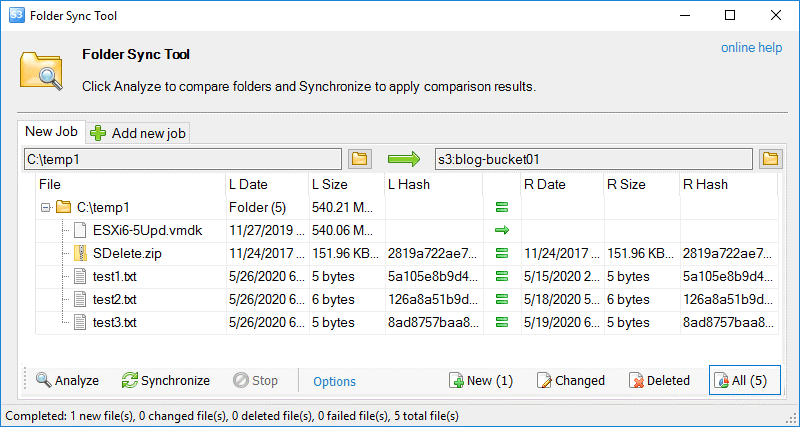This screenshot has width=800, height=427.
Task: Open the online help link
Action: (x=751, y=48)
